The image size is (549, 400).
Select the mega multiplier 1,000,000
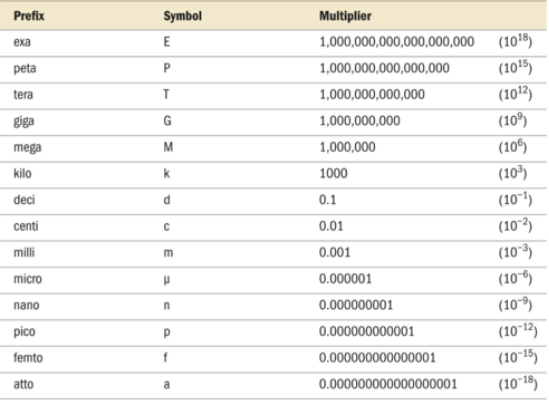[347, 147]
